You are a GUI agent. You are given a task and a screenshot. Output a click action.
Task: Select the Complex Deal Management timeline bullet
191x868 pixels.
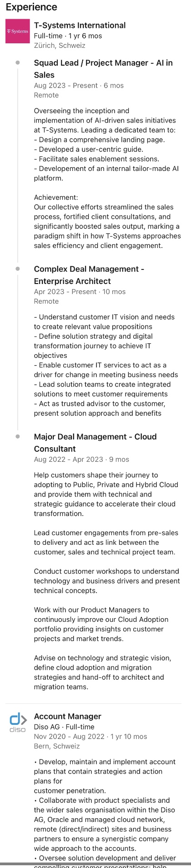[x=18, y=269]
